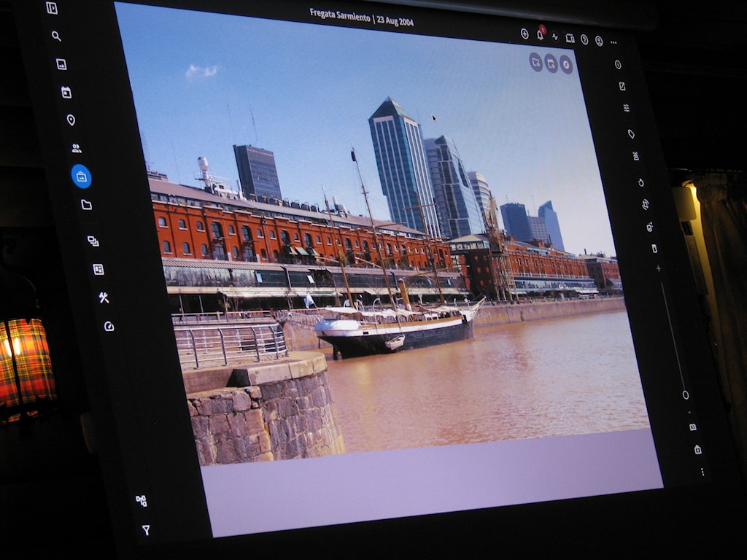747x560 pixels.
Task: Open the tools wrench icon in sidebar
Action: pos(104,297)
